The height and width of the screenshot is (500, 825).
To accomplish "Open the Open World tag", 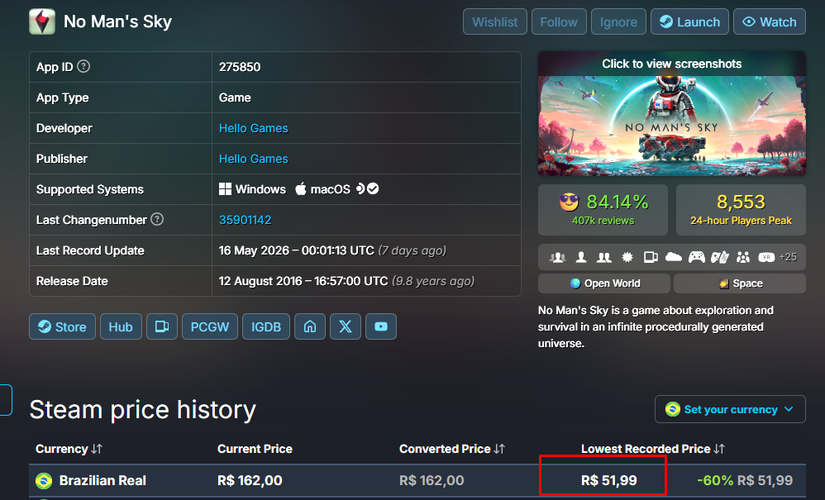I will 604,283.
